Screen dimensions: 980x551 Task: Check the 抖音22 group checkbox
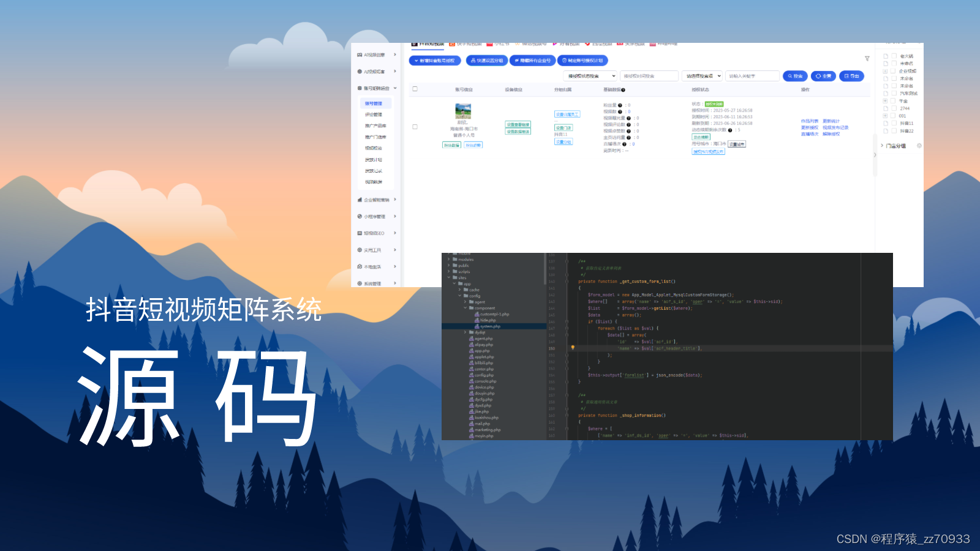(x=894, y=131)
